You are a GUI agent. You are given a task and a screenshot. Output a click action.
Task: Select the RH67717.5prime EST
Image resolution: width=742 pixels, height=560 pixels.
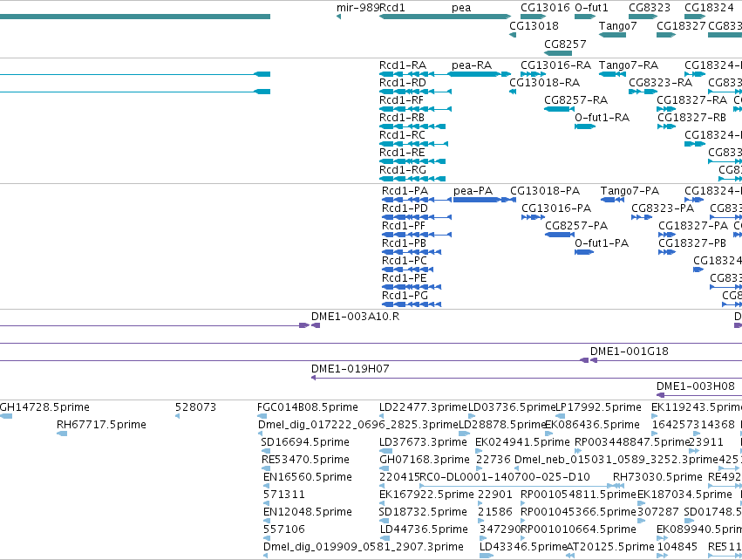click(x=62, y=434)
